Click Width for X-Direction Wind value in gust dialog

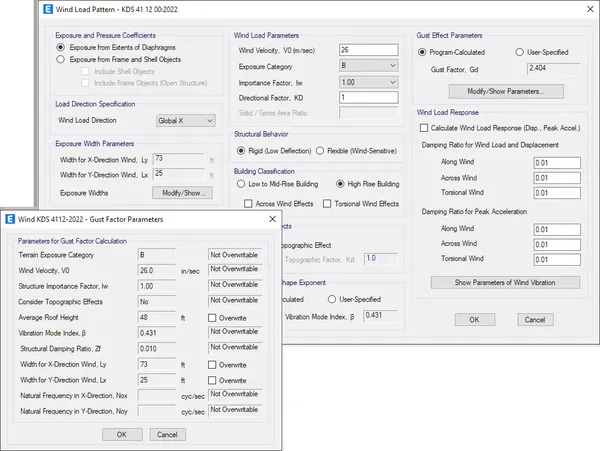pyautogui.click(x=157, y=365)
